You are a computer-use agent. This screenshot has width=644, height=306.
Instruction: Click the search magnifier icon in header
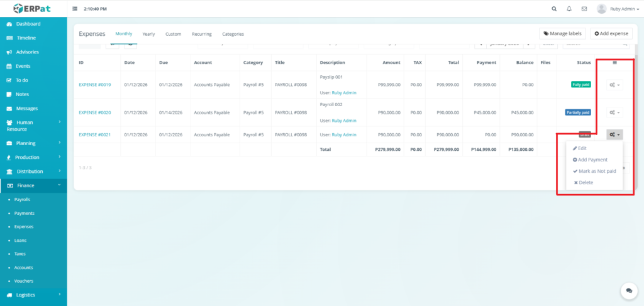[x=553, y=9]
